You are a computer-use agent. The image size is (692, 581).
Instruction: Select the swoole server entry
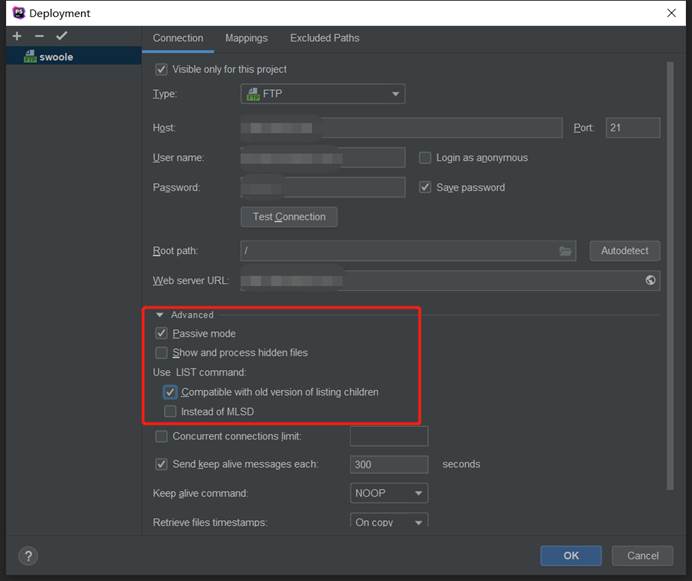74,57
